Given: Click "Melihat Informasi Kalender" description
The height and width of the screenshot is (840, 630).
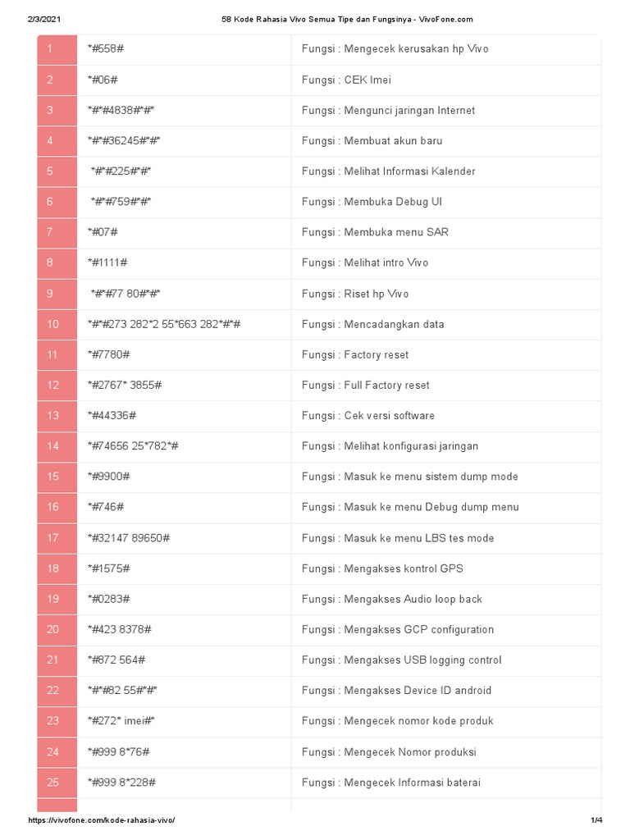Looking at the screenshot, I should pyautogui.click(x=388, y=171).
